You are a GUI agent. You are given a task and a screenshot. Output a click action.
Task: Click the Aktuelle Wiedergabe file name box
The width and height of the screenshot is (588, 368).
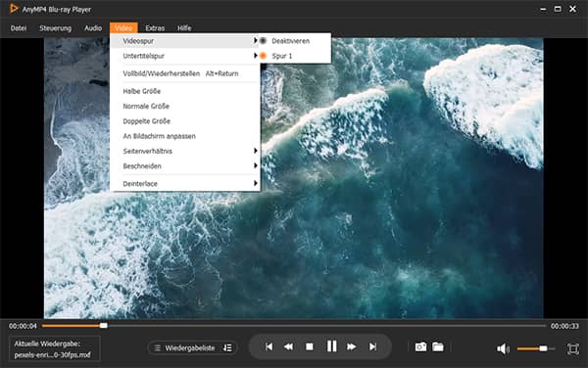pyautogui.click(x=54, y=348)
